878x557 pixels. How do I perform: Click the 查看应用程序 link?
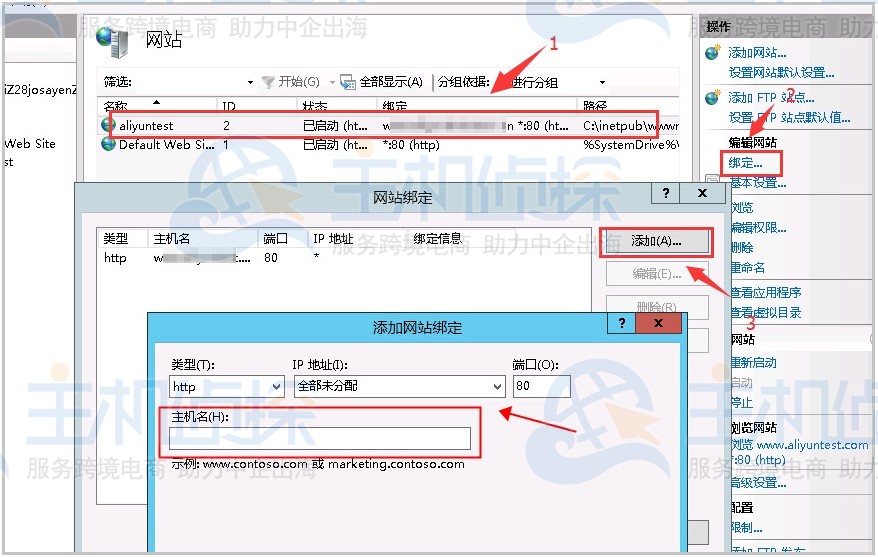coord(765,292)
